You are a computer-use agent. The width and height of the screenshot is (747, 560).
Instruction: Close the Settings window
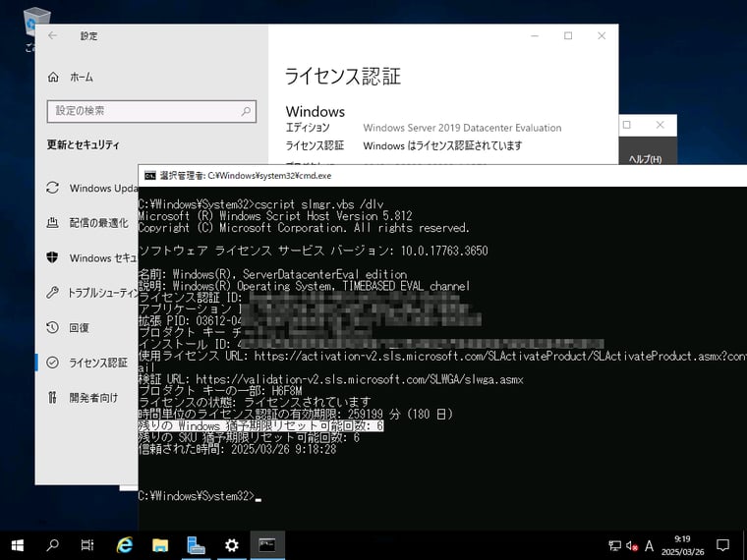tap(602, 35)
